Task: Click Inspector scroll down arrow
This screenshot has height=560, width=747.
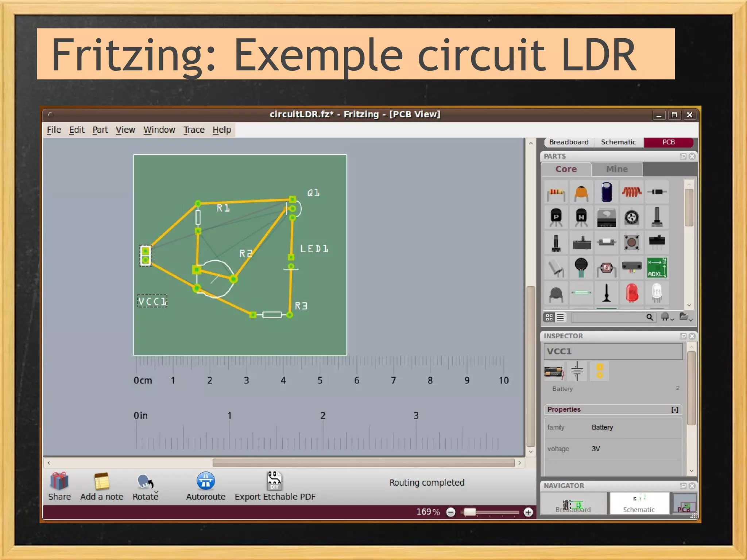Action: [691, 471]
